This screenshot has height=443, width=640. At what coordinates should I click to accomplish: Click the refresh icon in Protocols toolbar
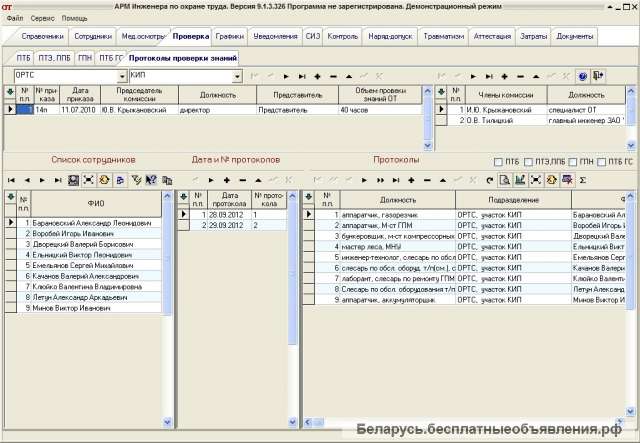(x=489, y=180)
